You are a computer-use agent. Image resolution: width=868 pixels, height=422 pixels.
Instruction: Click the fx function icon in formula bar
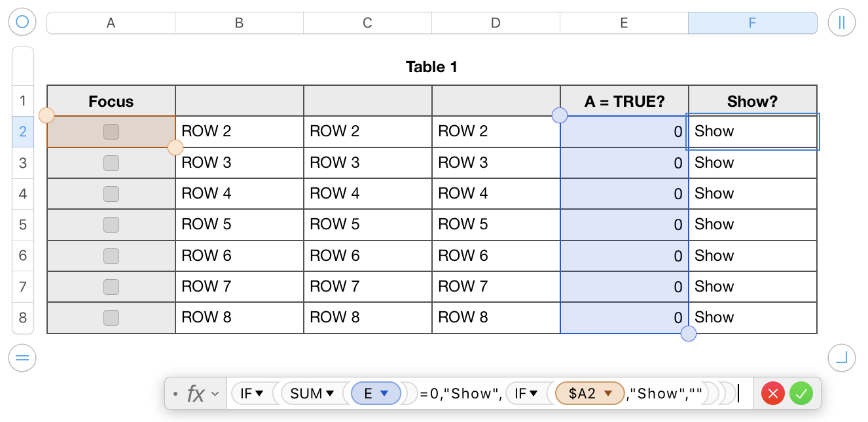195,393
